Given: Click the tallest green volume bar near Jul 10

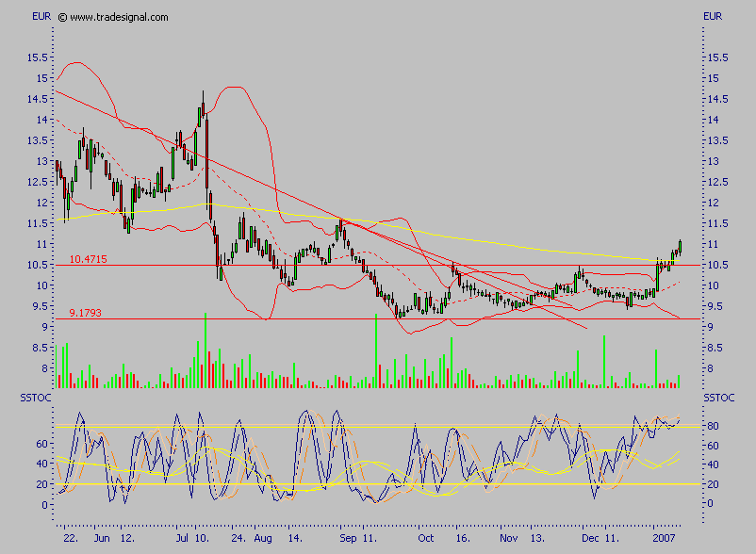Looking at the screenshot, I should [x=205, y=350].
